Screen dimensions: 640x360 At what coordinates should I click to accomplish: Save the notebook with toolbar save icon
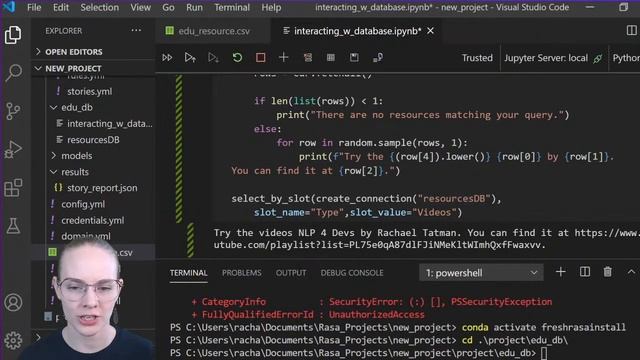354,58
